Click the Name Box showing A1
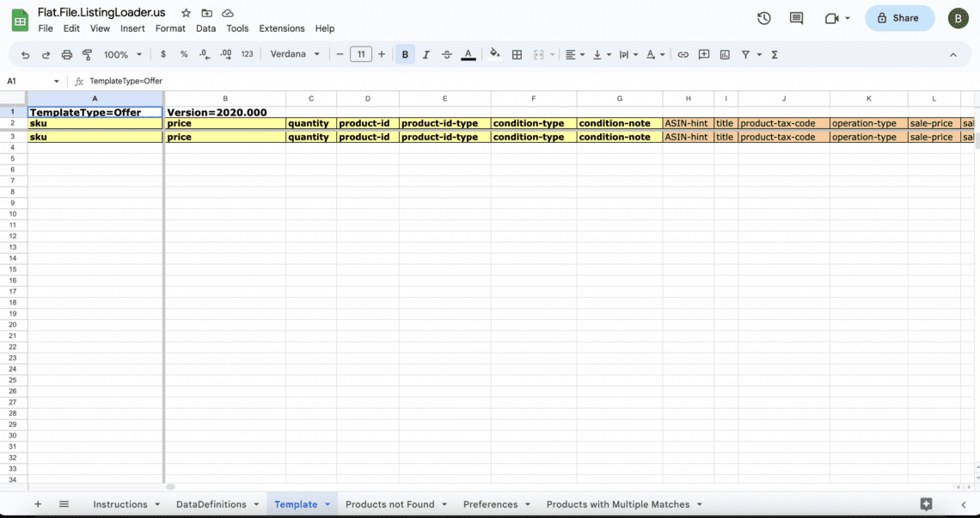The height and width of the screenshot is (518, 980). coord(26,81)
